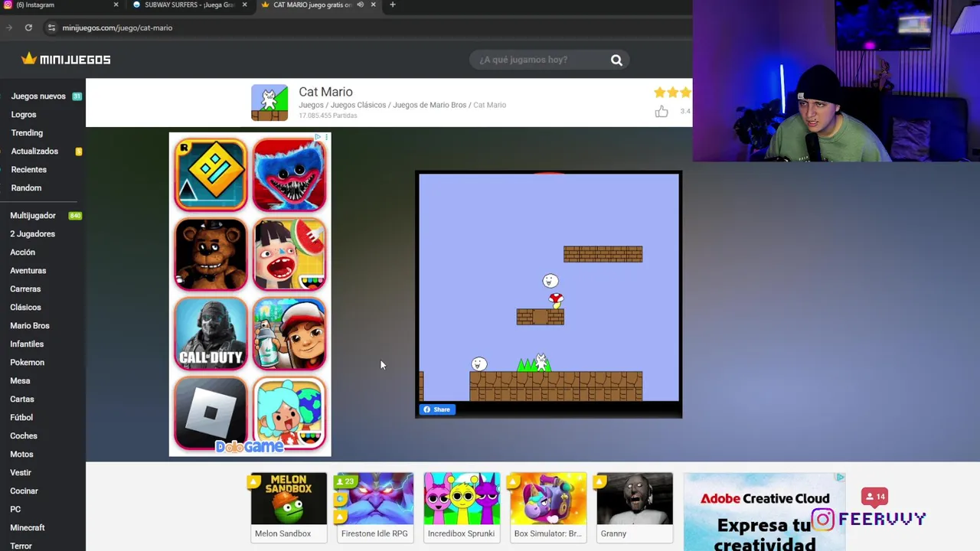
Task: Click the Juegos breadcrumb link
Action: pos(311,105)
